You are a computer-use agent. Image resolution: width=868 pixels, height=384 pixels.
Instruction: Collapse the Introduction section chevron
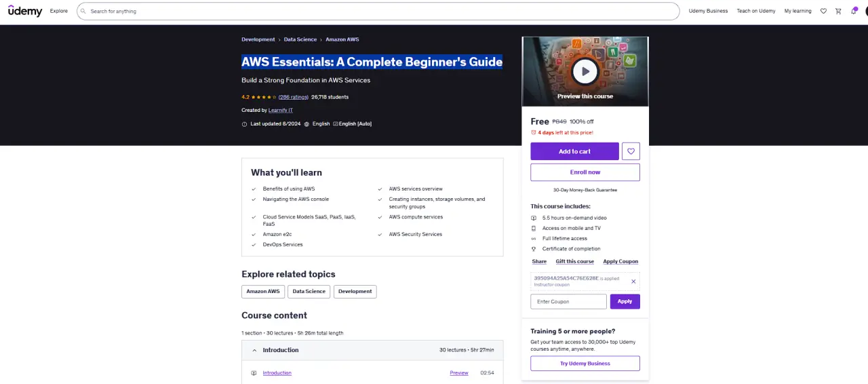pyautogui.click(x=254, y=350)
